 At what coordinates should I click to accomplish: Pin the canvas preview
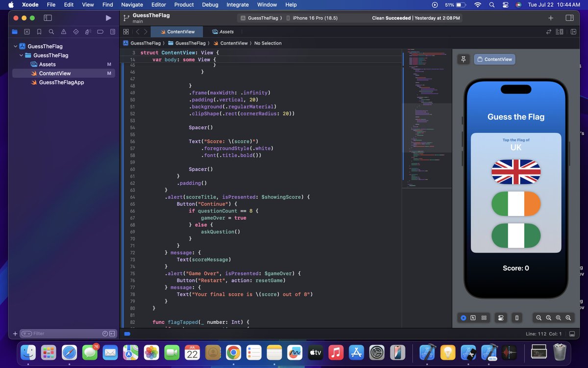pyautogui.click(x=464, y=59)
